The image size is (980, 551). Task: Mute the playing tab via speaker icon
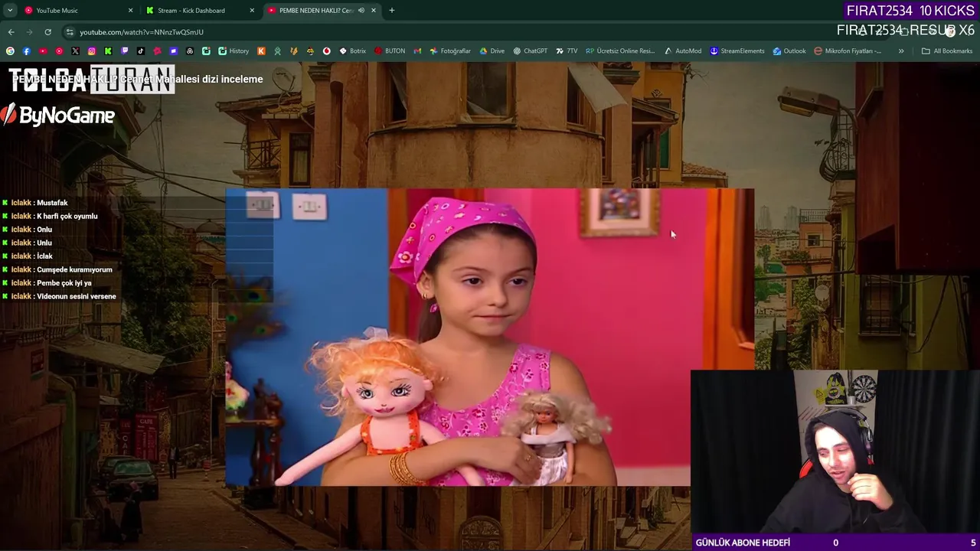tap(361, 10)
